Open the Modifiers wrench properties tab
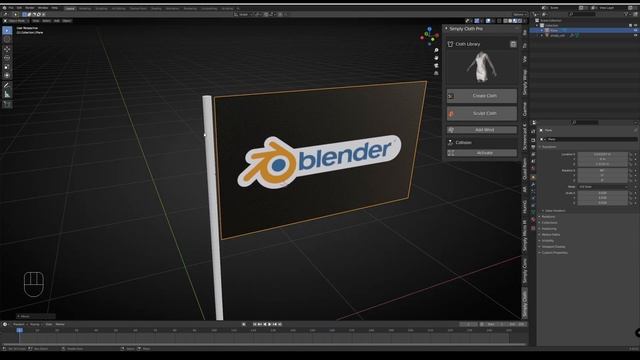The width and height of the screenshot is (640, 360). pos(533,184)
